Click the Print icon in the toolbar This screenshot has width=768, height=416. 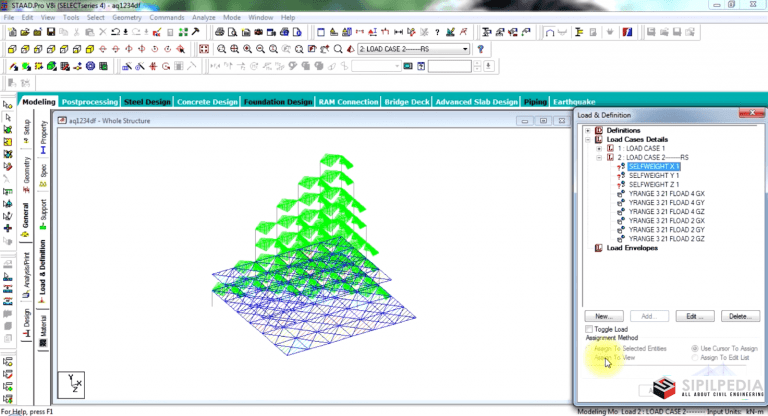point(219,32)
